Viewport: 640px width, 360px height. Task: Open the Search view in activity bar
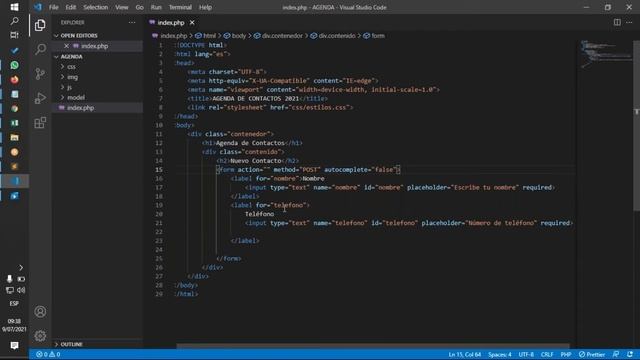click(x=40, y=49)
